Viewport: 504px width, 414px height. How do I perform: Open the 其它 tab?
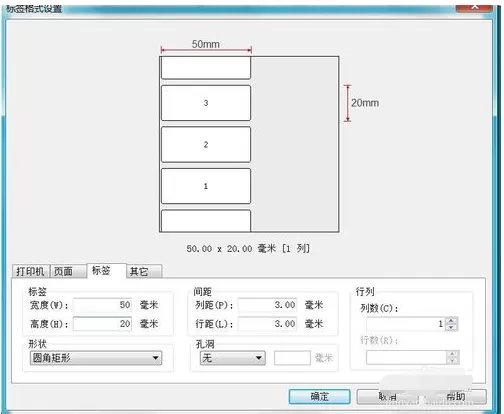[144, 271]
